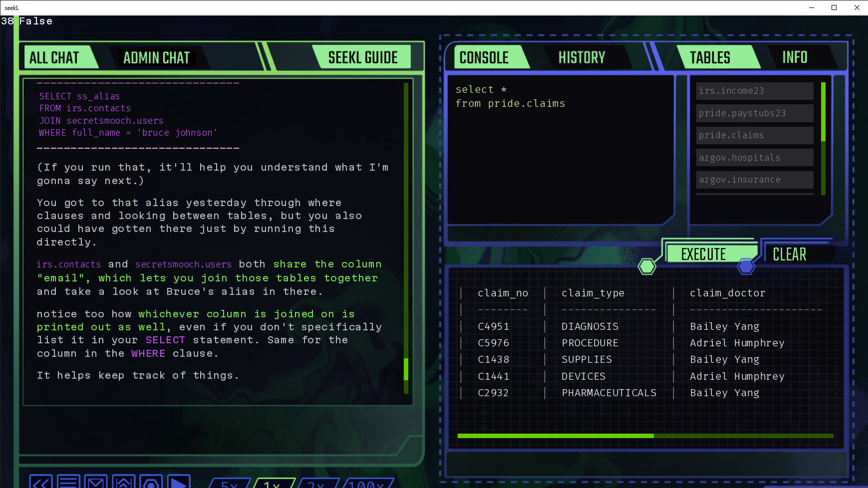Click the three-lines list icon
868x488 pixels.
point(68,482)
